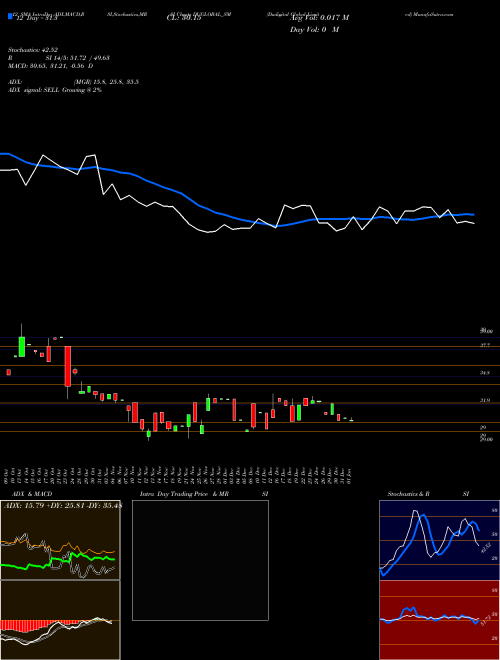
Task: Open the empty Intra Day Trading Price panel
Action: point(200,560)
